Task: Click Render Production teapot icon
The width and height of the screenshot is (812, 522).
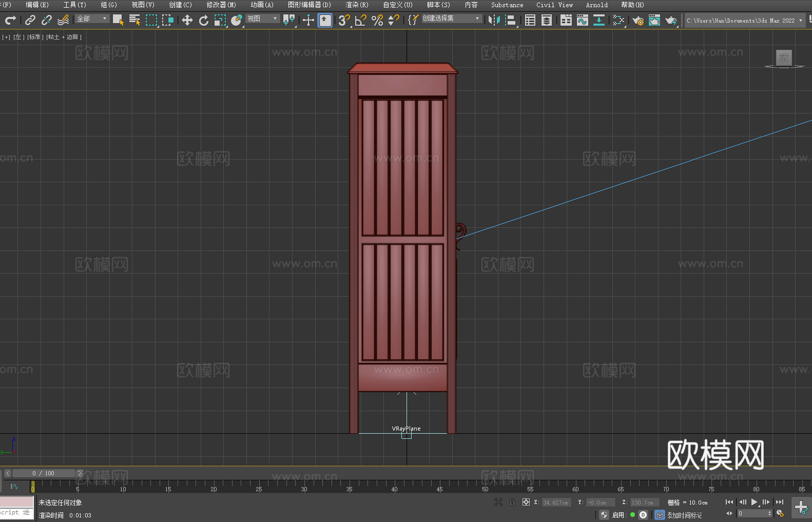Action: 671,20
